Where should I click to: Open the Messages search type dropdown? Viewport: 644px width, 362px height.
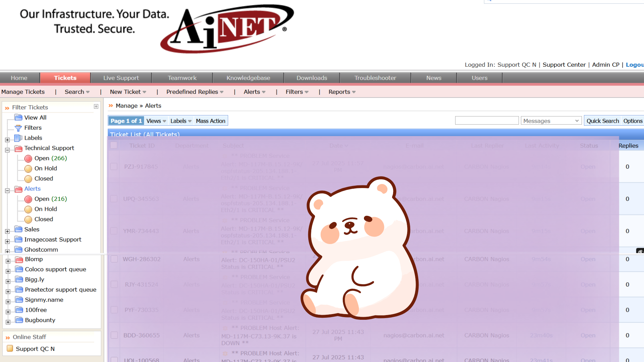(551, 121)
